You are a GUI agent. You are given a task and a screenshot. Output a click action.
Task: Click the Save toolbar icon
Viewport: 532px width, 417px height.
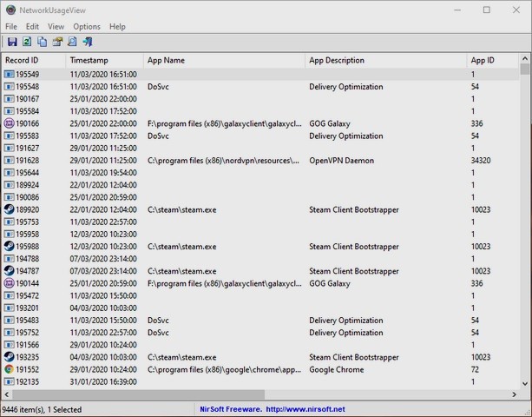pos(12,42)
